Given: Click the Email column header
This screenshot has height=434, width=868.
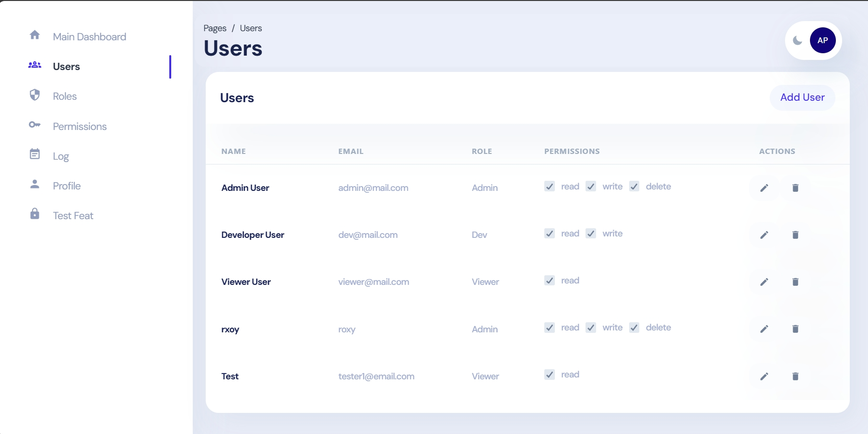Looking at the screenshot, I should (351, 152).
